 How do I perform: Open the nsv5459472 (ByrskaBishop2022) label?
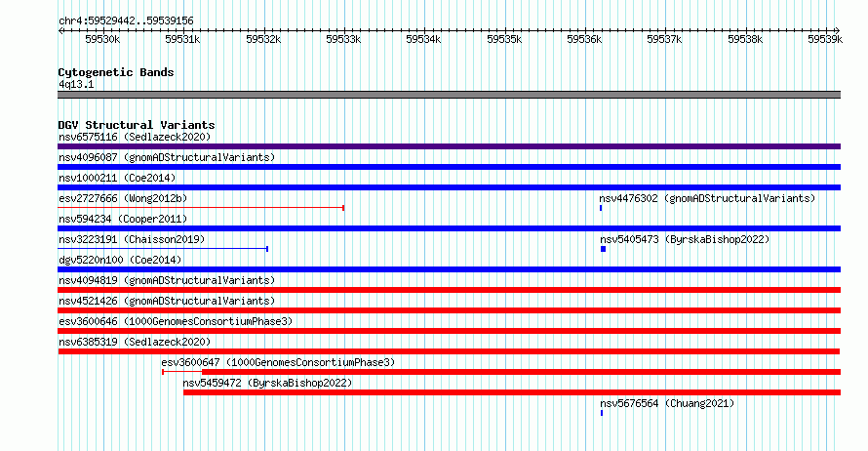pos(267,383)
